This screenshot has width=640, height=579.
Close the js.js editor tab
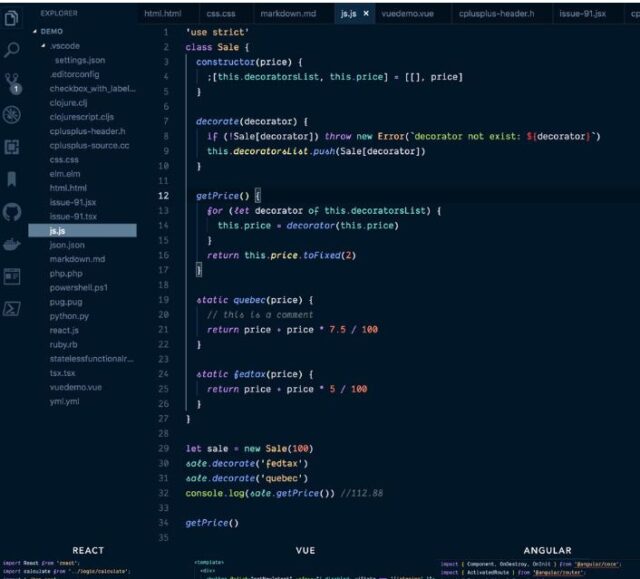tap(366, 14)
